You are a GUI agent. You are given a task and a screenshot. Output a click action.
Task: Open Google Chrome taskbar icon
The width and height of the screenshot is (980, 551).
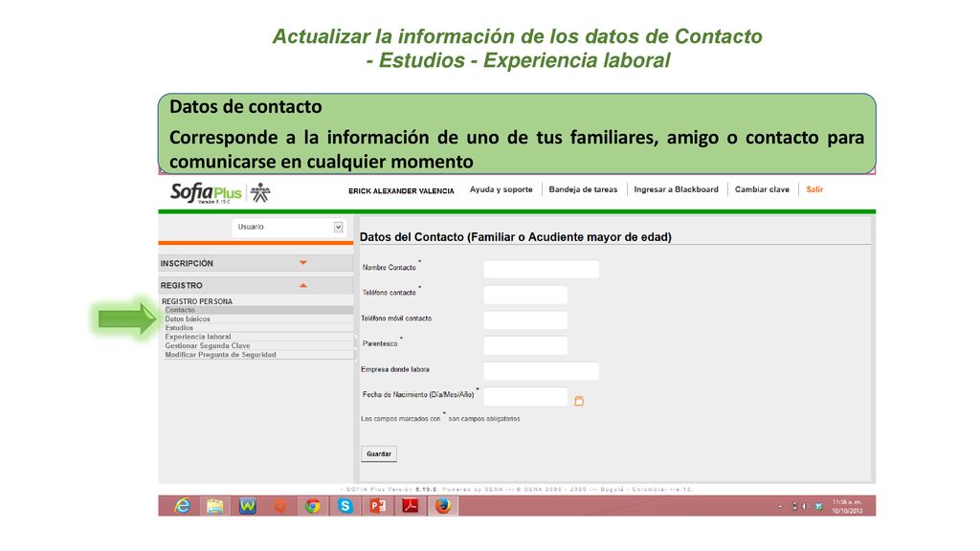(313, 506)
